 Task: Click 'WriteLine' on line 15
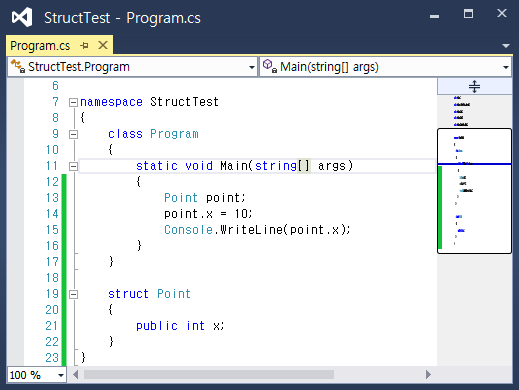251,230
